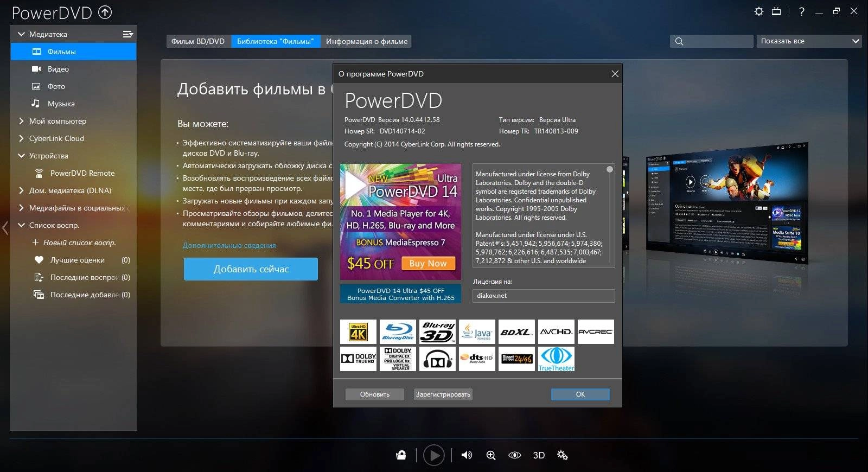Click the eject disc icon
This screenshot has height=472, width=868.
click(x=401, y=455)
